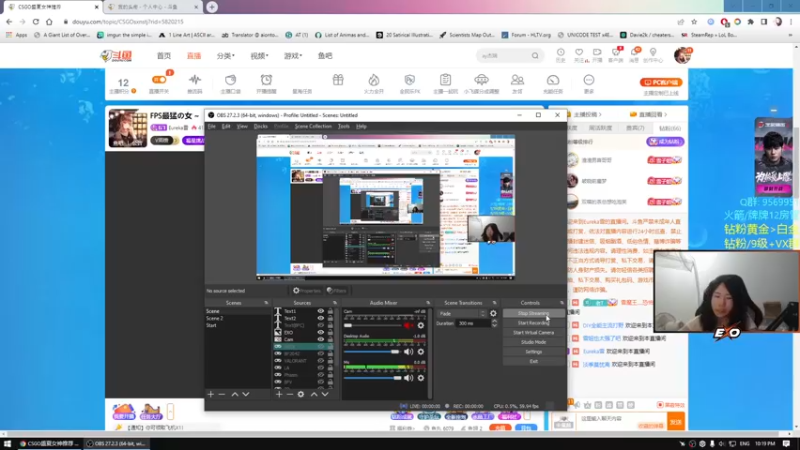Move source up in Sources list
The height and width of the screenshot is (450, 800).
click(314, 394)
